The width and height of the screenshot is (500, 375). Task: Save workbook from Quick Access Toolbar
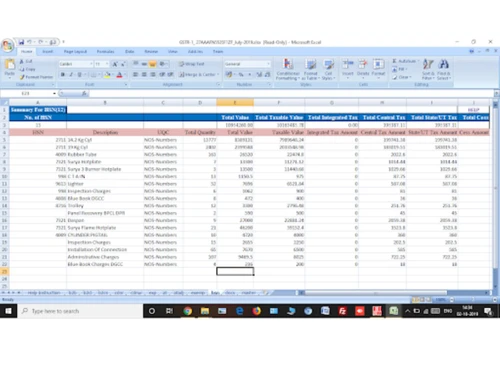(21, 42)
